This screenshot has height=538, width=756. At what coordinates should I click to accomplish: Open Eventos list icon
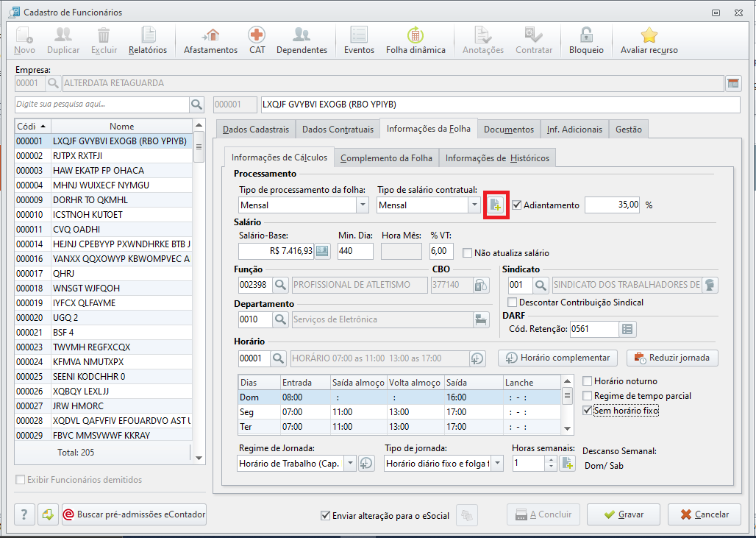[359, 35]
